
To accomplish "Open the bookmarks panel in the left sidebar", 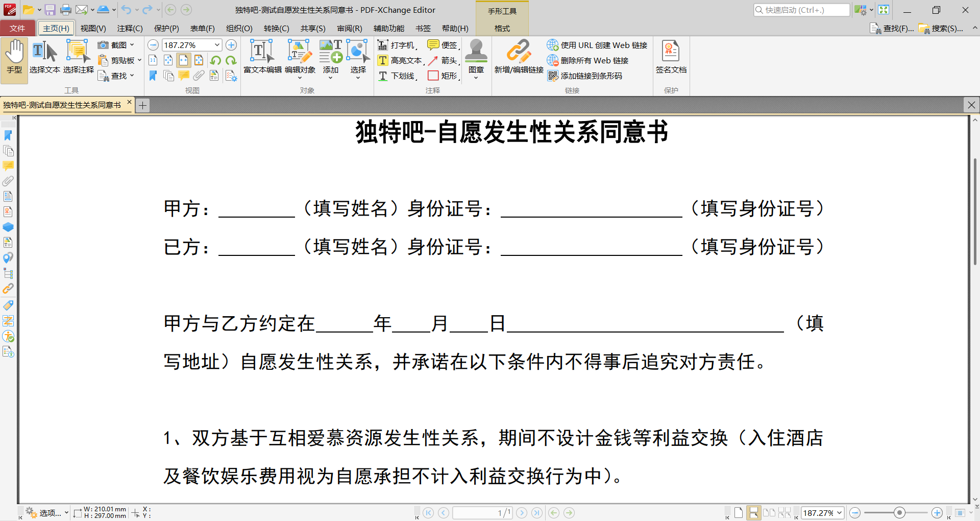I will coord(8,136).
